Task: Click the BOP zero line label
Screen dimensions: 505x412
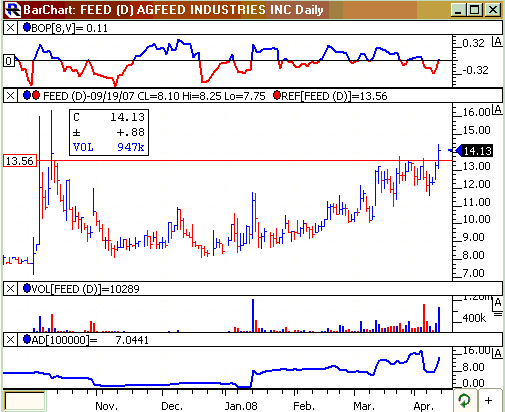Action: [x=9, y=61]
